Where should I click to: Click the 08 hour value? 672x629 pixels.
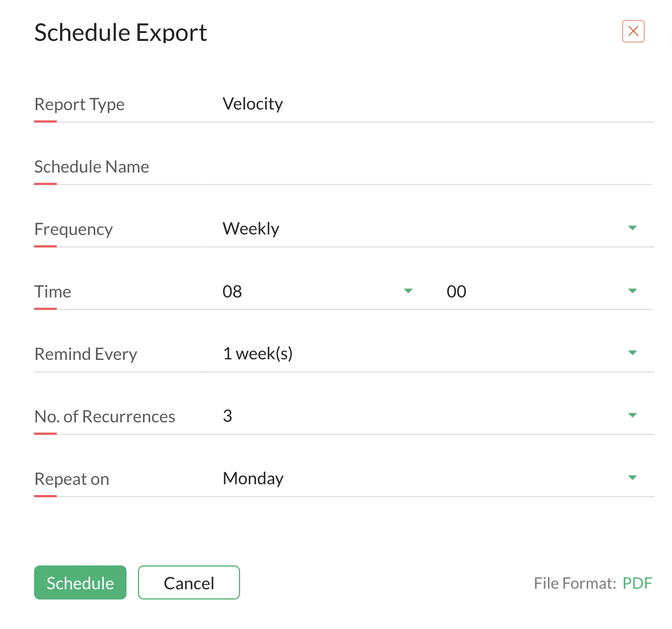(x=232, y=292)
